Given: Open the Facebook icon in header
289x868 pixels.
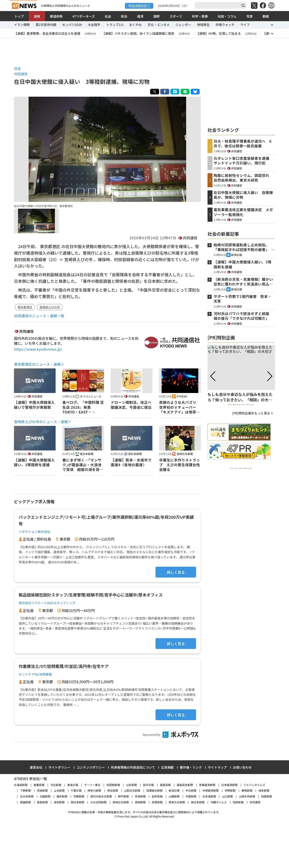Looking at the screenshot, I should [x=263, y=5].
